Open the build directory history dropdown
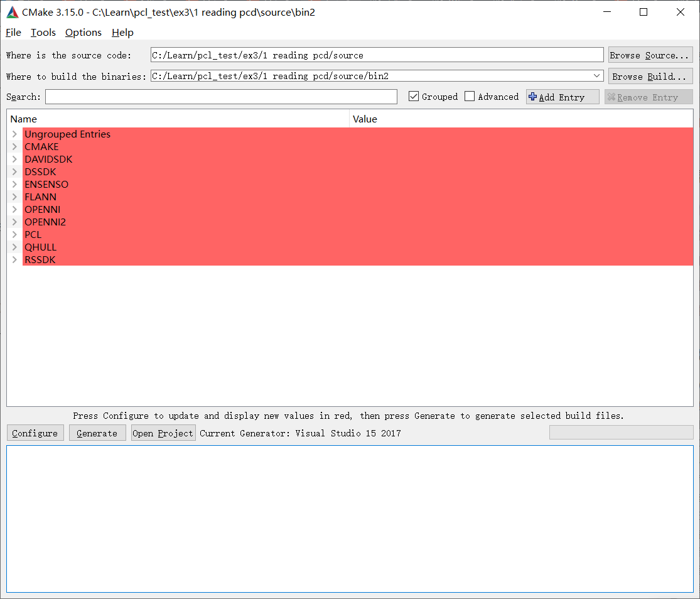The image size is (700, 599). point(596,75)
